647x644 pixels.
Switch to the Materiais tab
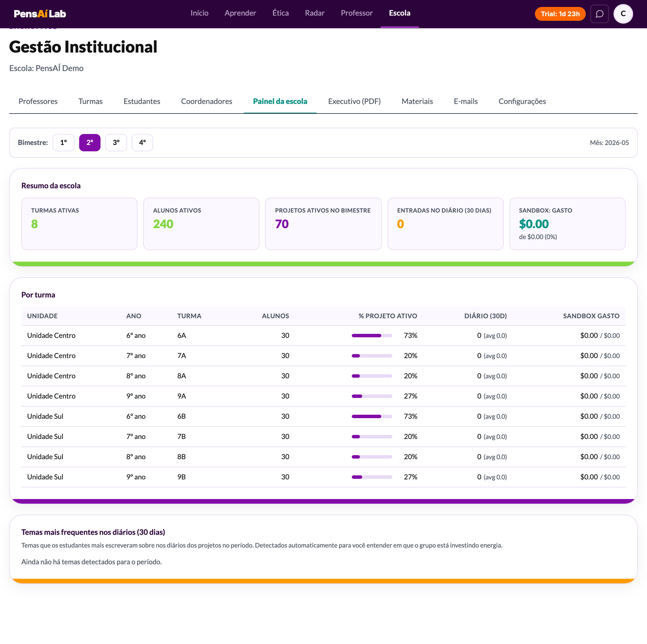[417, 101]
